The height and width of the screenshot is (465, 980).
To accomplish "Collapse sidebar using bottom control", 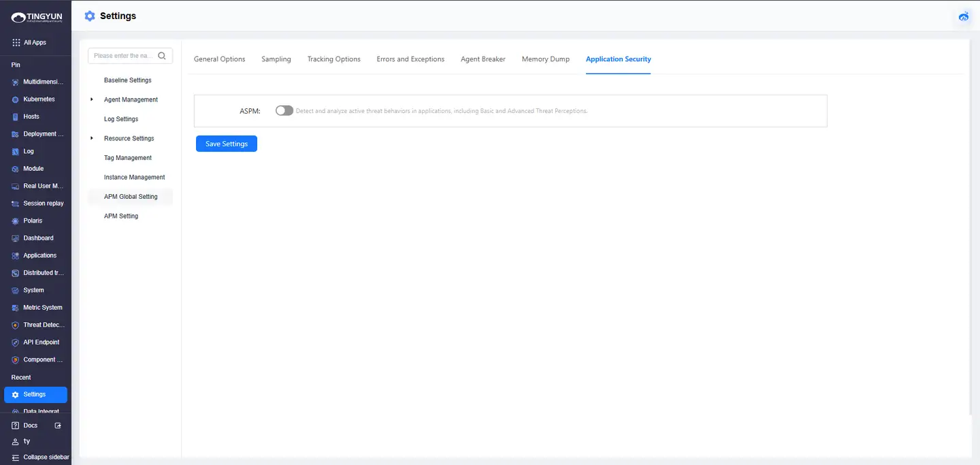I will [x=41, y=458].
